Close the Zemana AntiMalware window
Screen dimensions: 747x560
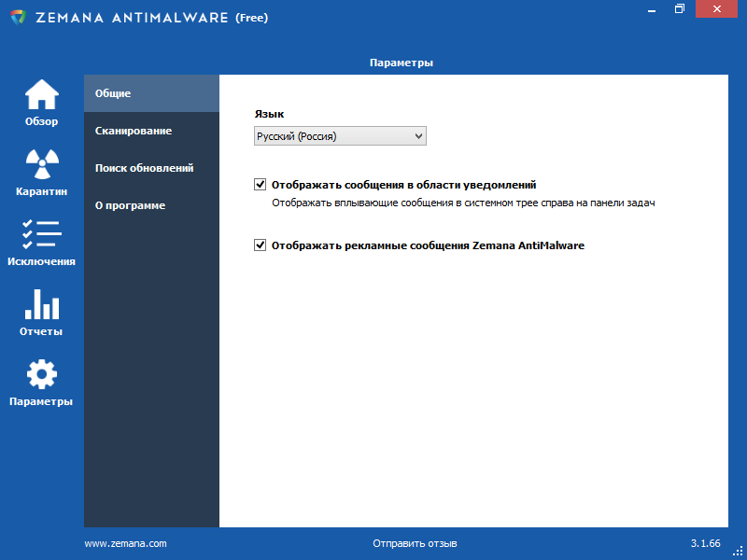click(716, 9)
